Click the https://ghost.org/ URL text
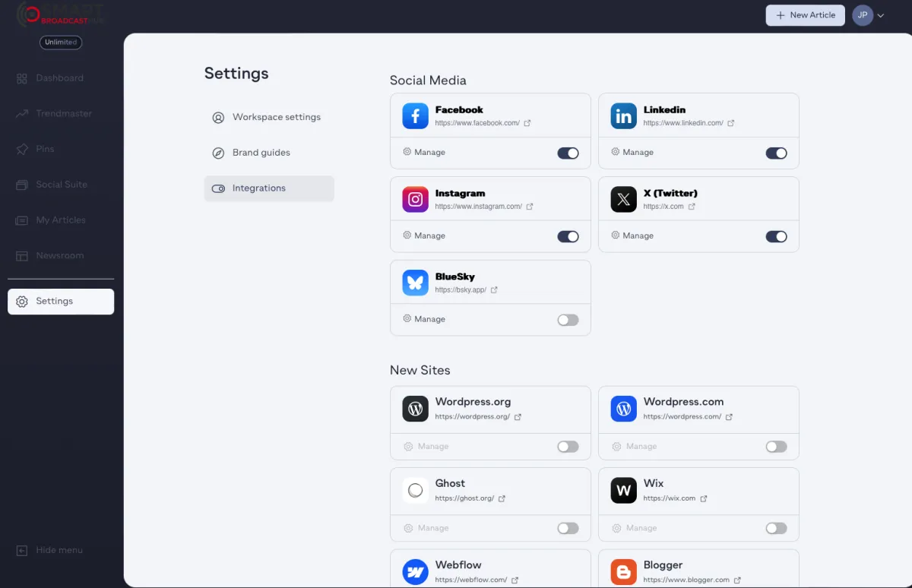 point(464,499)
